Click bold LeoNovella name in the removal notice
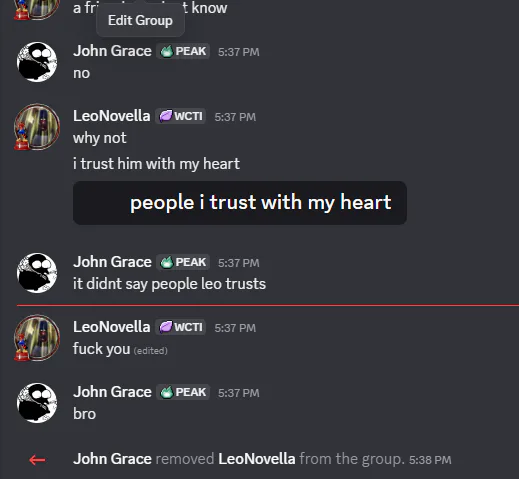The image size is (519, 479). [x=257, y=459]
